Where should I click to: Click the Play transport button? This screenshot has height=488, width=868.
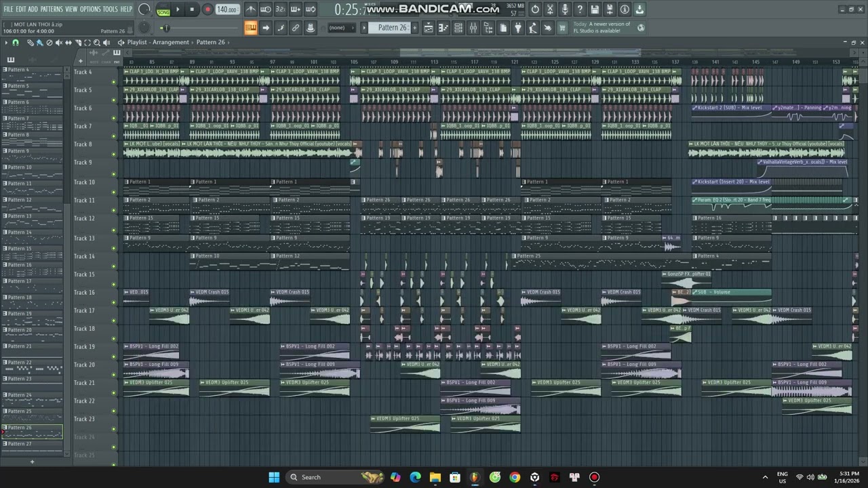[178, 9]
